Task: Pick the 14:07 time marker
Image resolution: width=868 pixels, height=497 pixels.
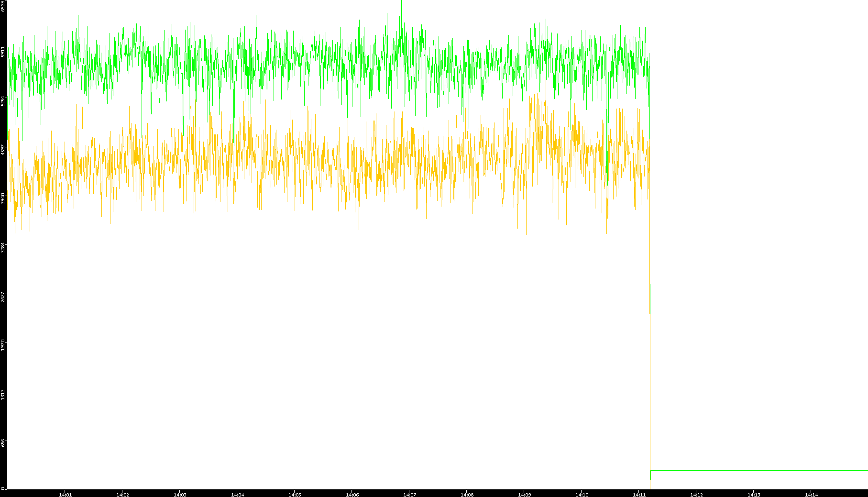Action: [x=409, y=494]
